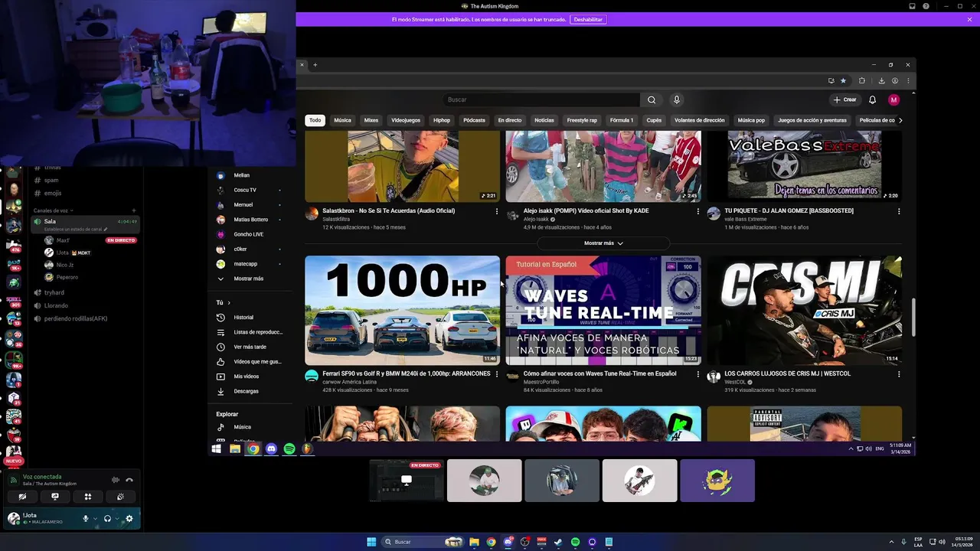Select the Hiphop filter chip

pos(442,120)
